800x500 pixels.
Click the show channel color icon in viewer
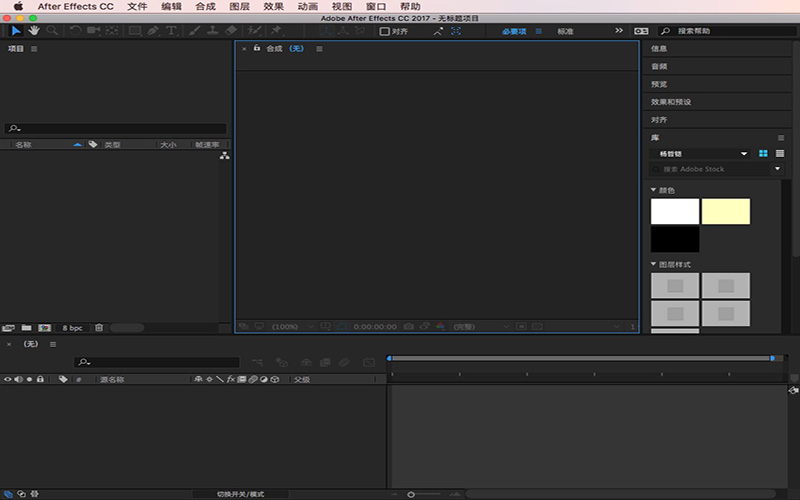pos(440,326)
